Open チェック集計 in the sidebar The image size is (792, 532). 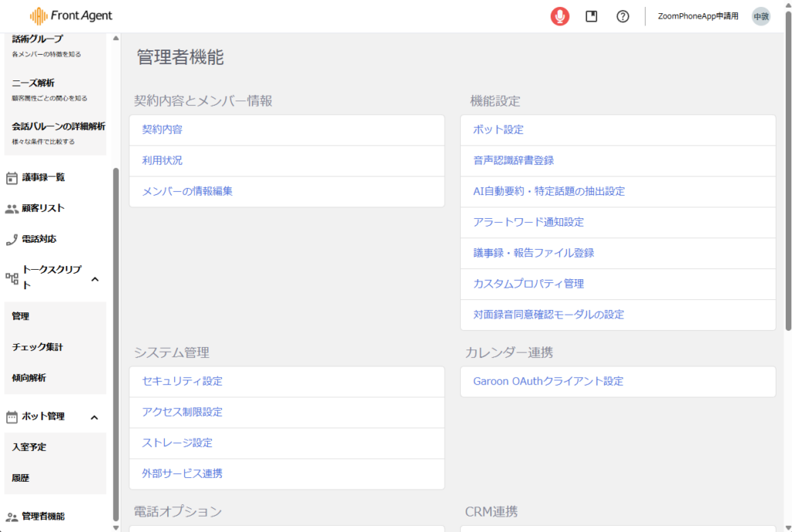coord(37,347)
